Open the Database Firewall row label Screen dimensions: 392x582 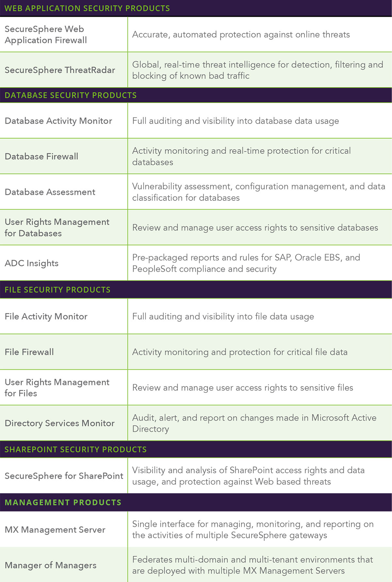point(41,156)
